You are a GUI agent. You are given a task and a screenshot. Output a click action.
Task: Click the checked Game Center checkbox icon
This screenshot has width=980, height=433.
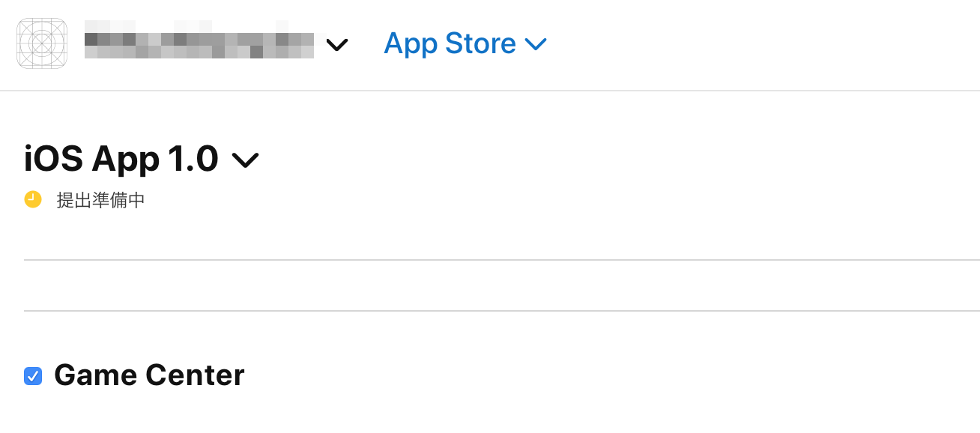click(x=33, y=375)
